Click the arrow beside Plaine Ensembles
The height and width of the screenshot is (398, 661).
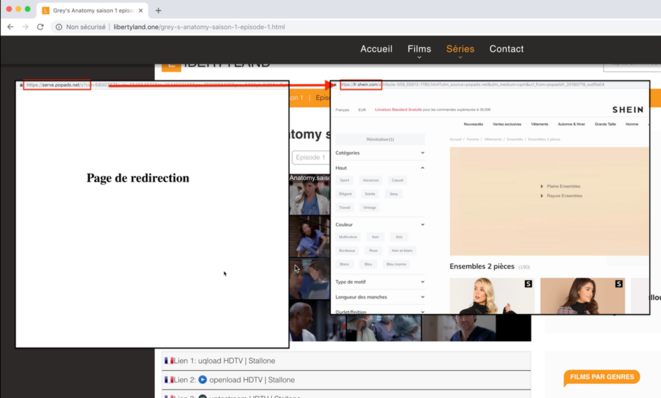[542, 186]
